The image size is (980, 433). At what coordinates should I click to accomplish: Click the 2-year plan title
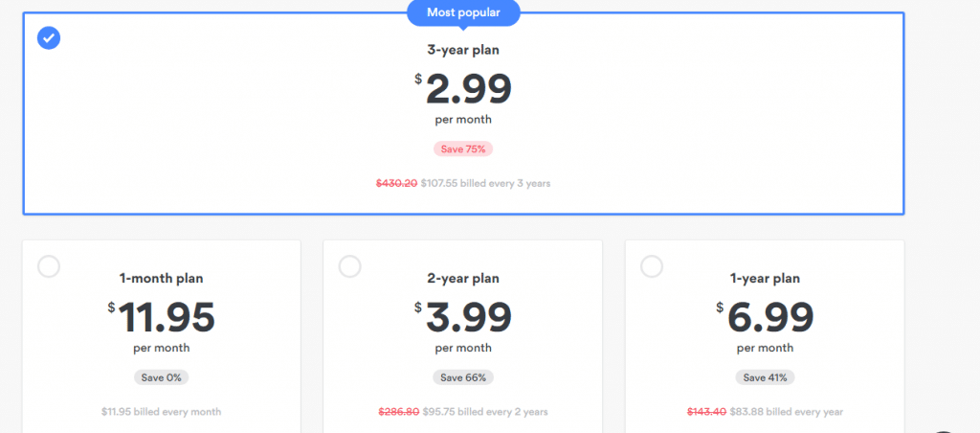pyautogui.click(x=463, y=279)
